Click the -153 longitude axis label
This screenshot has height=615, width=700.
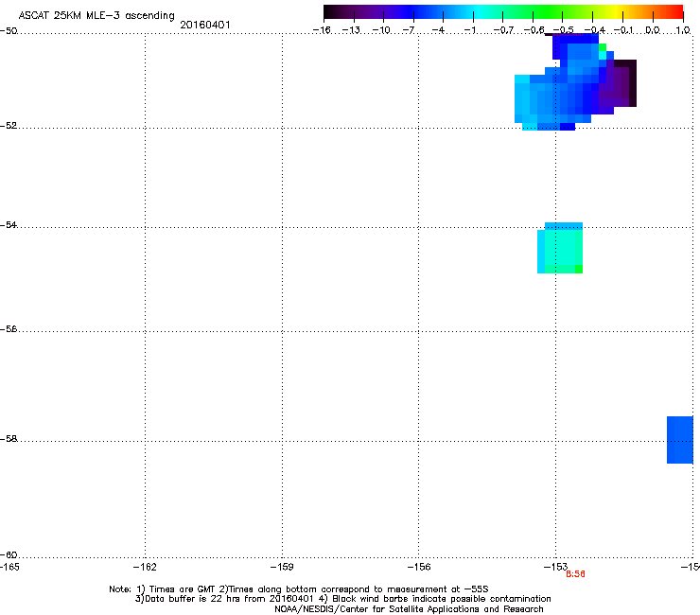click(x=555, y=567)
